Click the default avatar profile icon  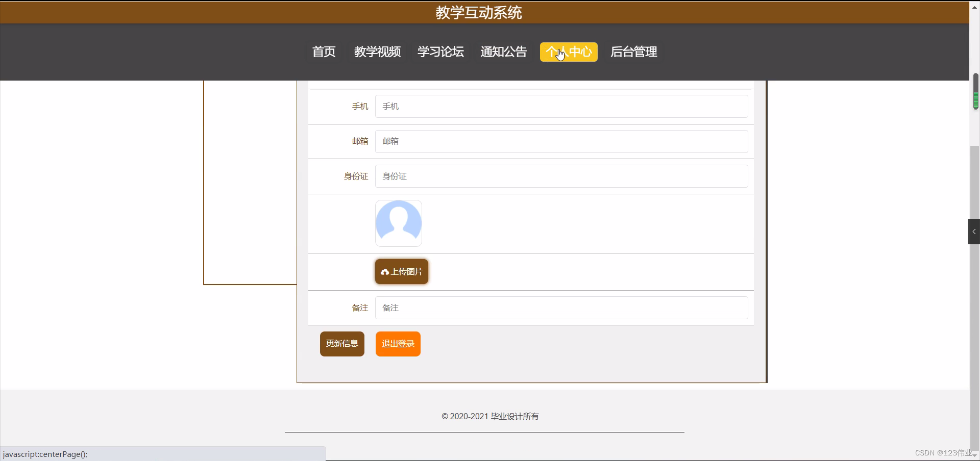[x=399, y=223]
